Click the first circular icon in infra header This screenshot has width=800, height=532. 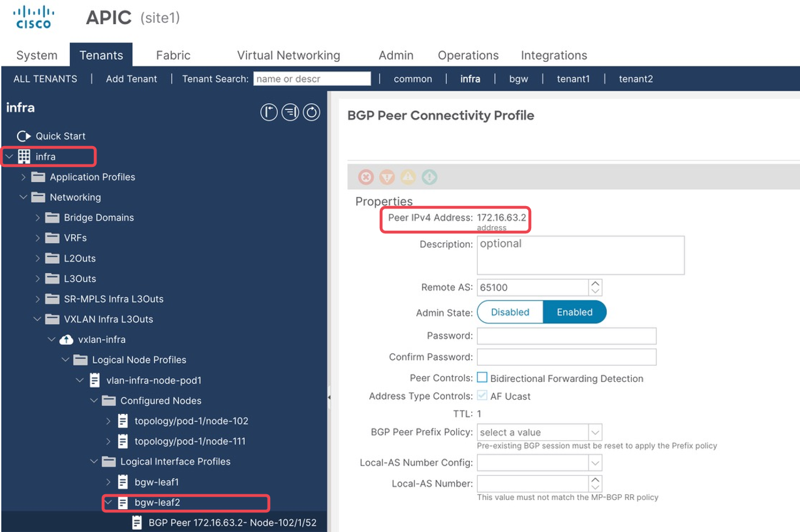pos(269,112)
